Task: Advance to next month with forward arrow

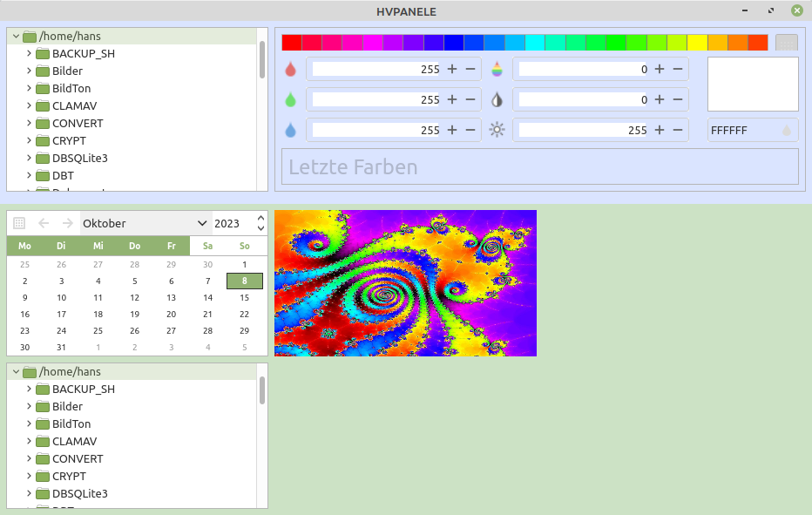Action: pos(67,224)
